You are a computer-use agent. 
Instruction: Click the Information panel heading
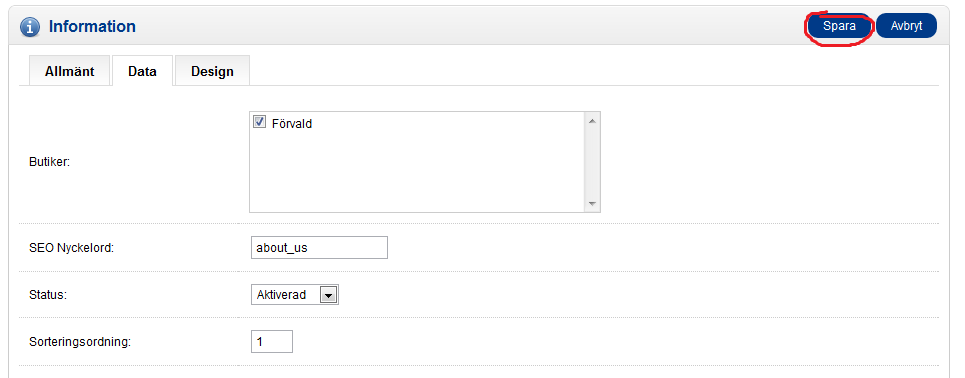click(92, 26)
